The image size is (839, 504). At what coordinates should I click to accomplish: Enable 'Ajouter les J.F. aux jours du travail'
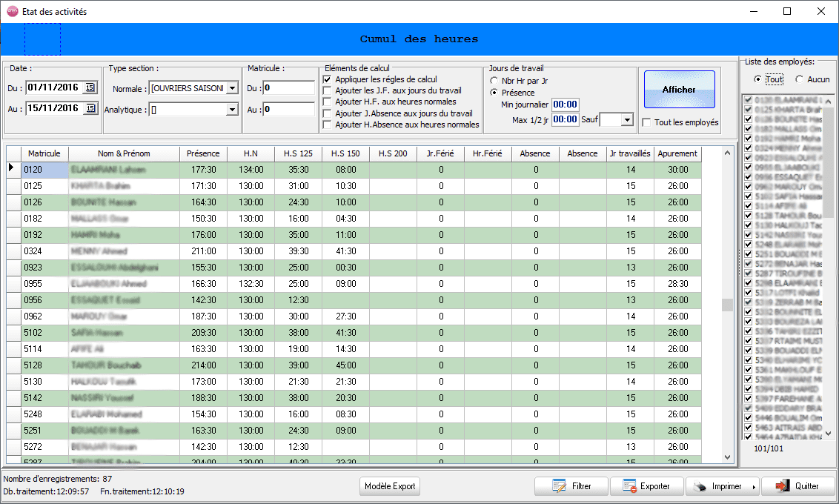click(x=327, y=90)
